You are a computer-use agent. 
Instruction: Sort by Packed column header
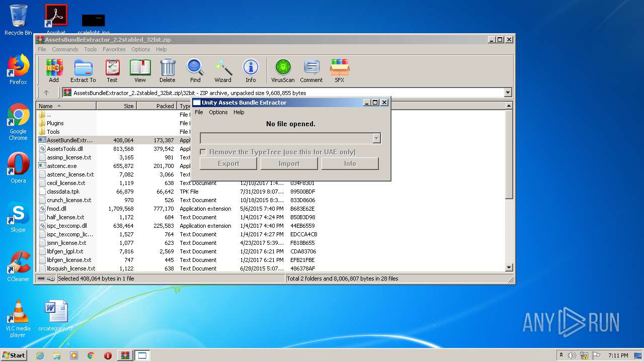[156, 106]
